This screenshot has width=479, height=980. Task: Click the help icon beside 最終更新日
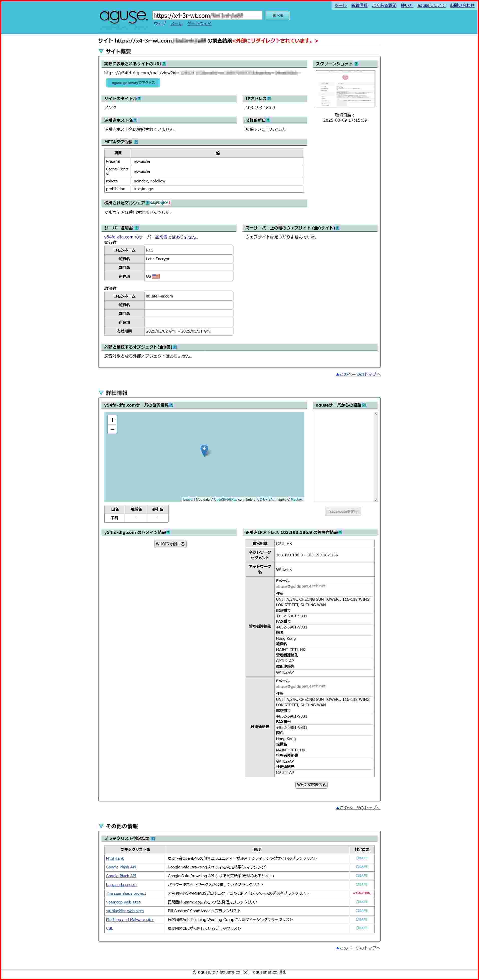(268, 120)
